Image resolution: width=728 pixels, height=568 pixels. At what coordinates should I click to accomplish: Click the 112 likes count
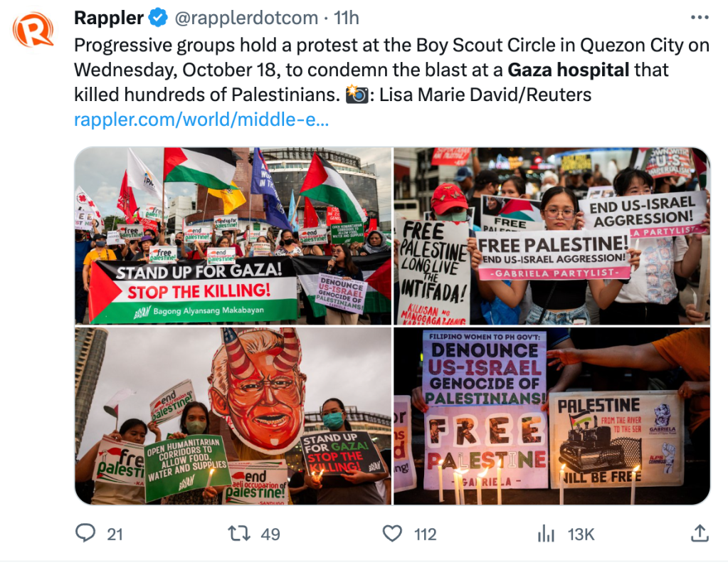[x=426, y=534]
